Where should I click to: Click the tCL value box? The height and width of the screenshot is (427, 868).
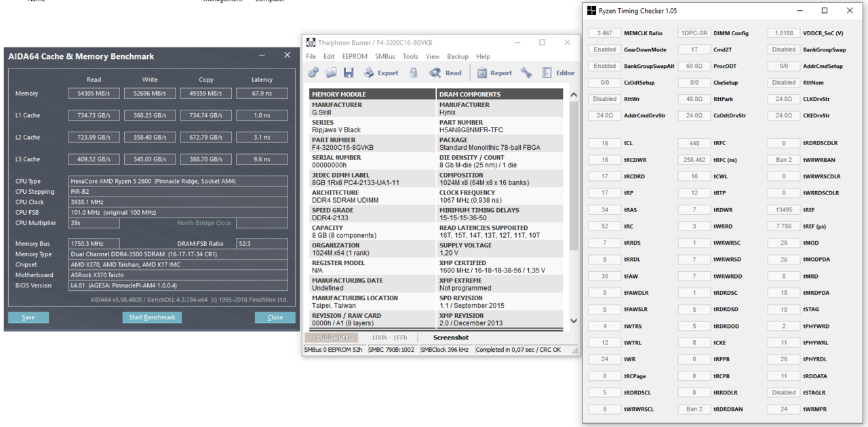pos(605,144)
